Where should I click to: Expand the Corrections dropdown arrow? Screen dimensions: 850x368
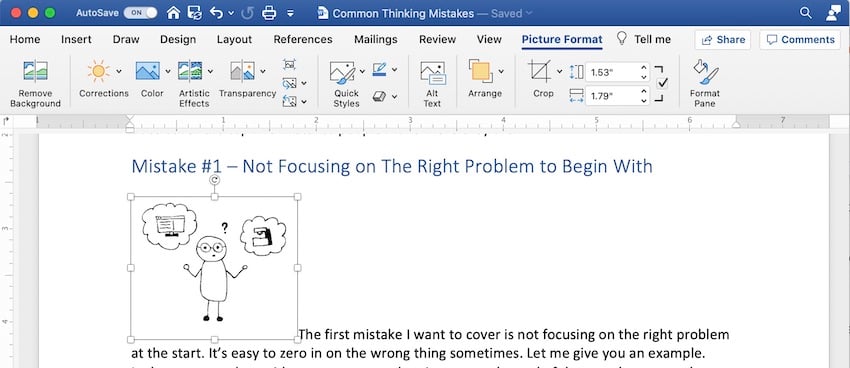[119, 71]
